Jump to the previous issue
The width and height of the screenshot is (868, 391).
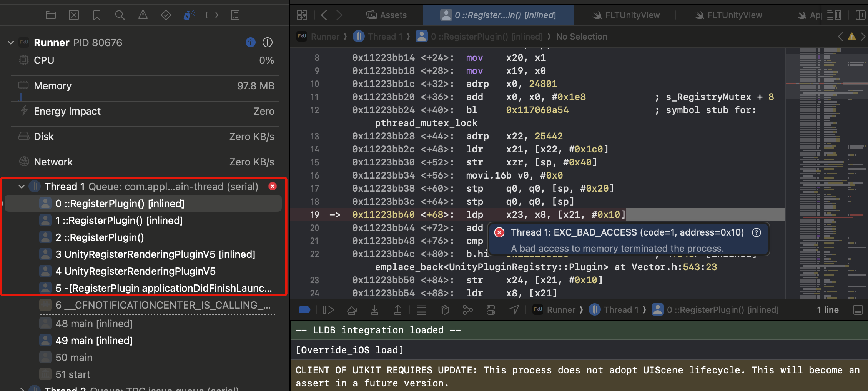[841, 37]
